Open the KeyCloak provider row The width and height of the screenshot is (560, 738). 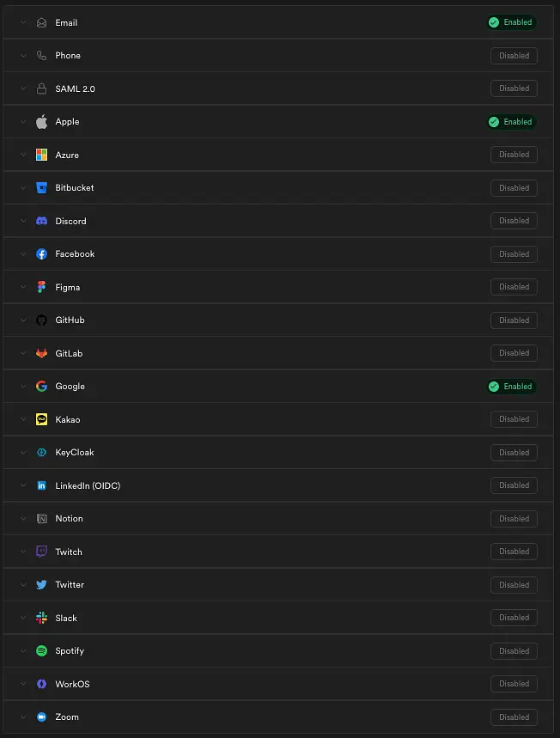tap(278, 452)
